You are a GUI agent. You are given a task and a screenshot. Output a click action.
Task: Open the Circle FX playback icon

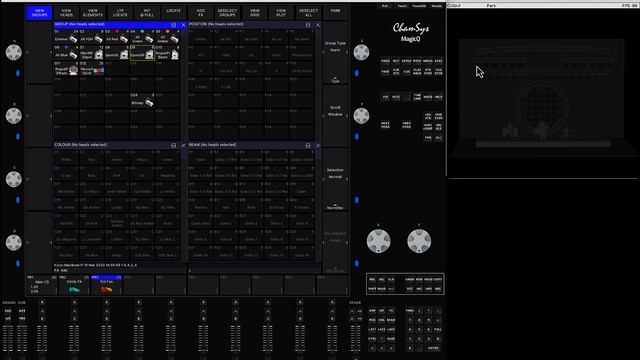74,289
